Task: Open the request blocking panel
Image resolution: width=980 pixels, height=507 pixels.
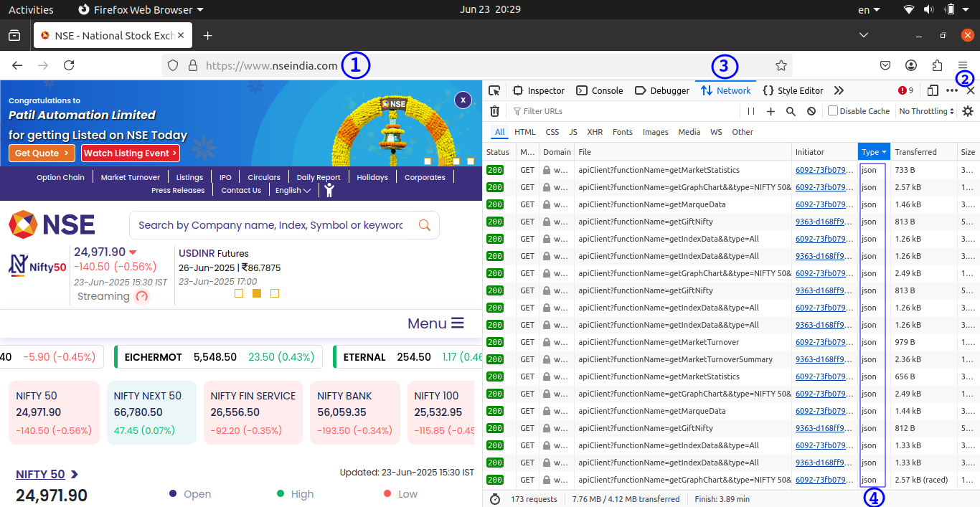Action: point(811,111)
